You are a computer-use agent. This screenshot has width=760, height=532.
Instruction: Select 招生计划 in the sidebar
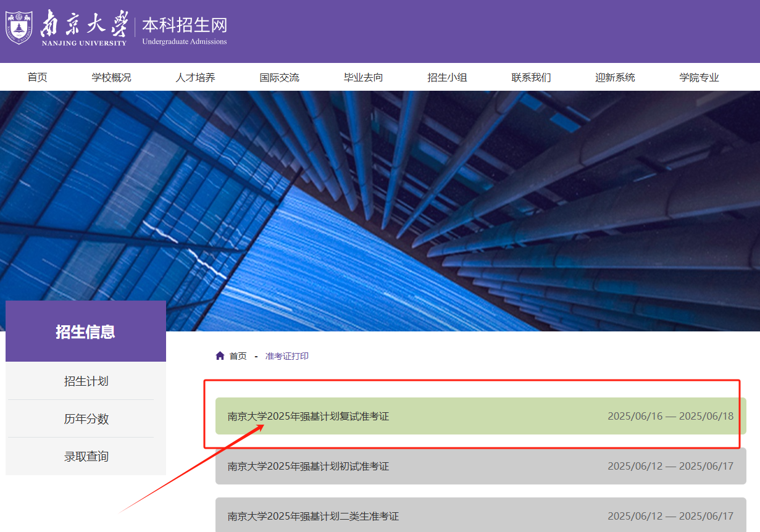coord(86,381)
